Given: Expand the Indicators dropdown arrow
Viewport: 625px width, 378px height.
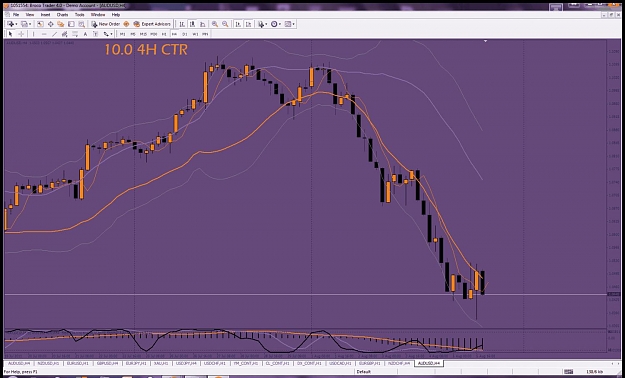Looking at the screenshot, I should [x=266, y=24].
